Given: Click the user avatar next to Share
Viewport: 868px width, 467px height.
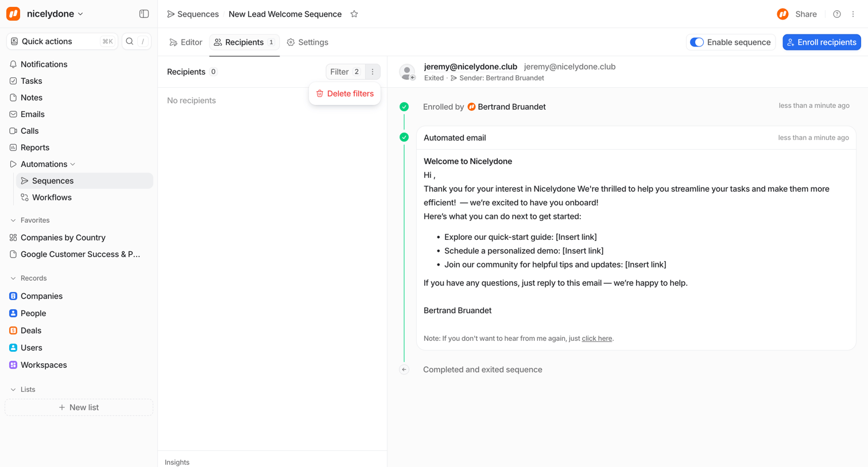Looking at the screenshot, I should [x=782, y=14].
